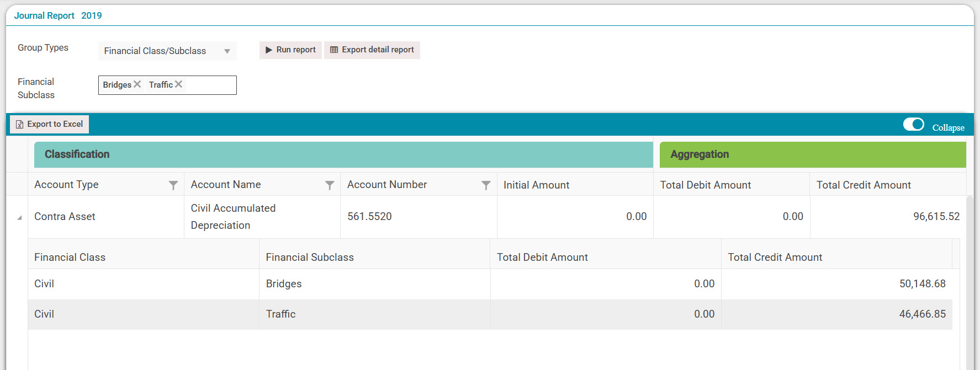Toggle the Collapse switch
This screenshot has height=370, width=980.
[x=913, y=125]
